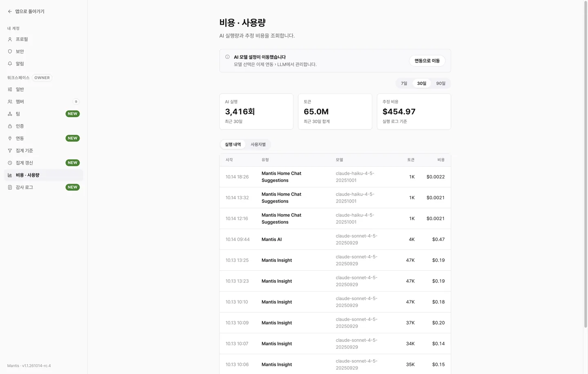Click the OWNER role badge
This screenshot has height=374, width=588.
click(x=42, y=78)
